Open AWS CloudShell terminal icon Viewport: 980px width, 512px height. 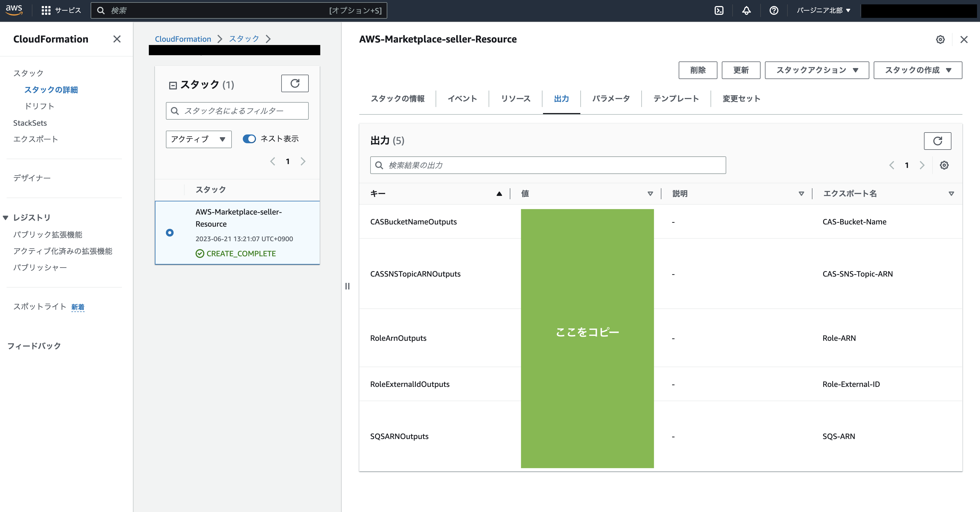pos(719,10)
